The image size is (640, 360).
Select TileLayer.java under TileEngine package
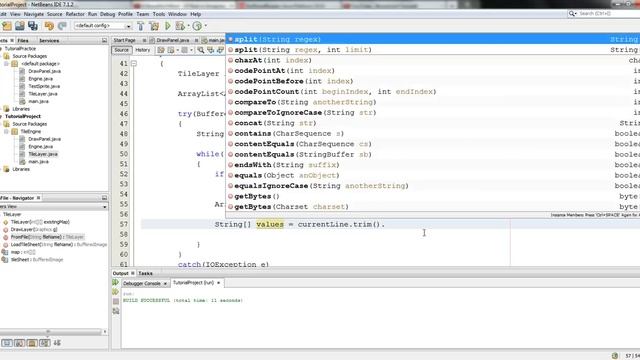click(x=43, y=154)
